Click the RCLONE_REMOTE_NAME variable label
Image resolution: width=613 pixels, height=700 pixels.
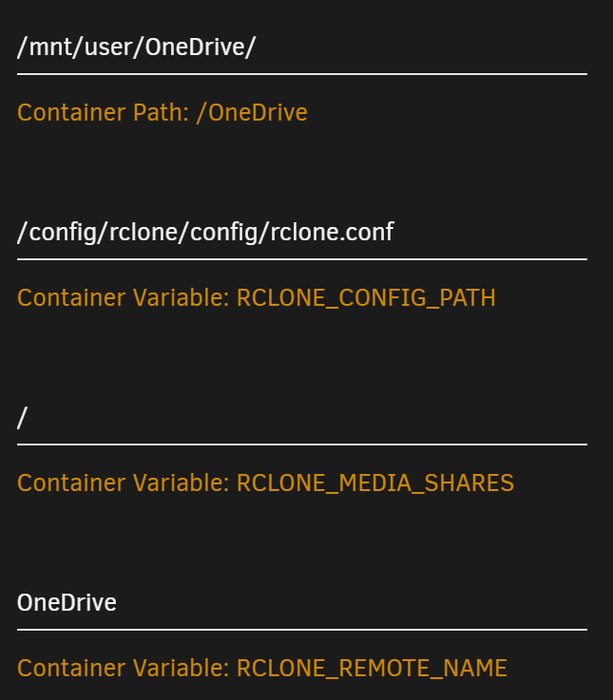pyautogui.click(x=372, y=669)
